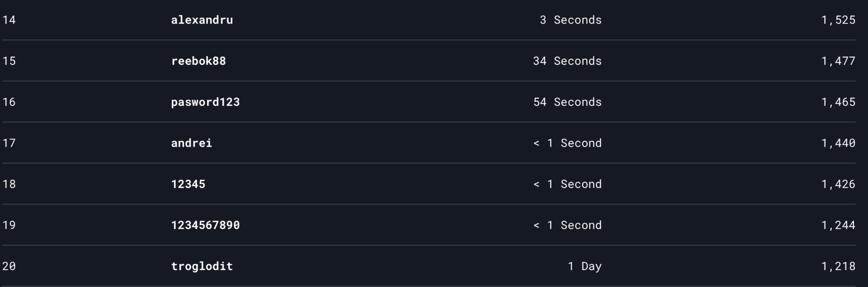Click the '34 Seconds' crack time
868x287 pixels.
567,61
